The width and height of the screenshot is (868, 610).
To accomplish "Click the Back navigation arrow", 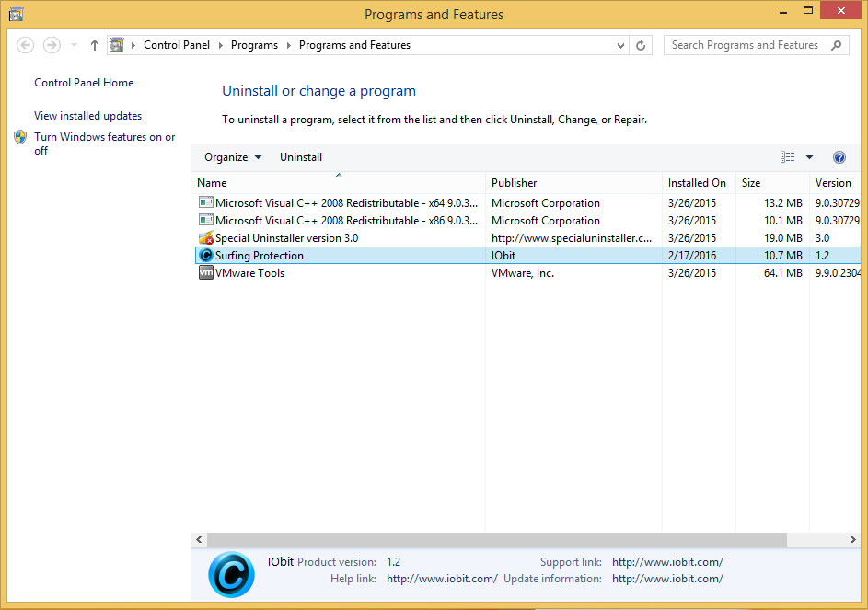I will click(x=26, y=45).
